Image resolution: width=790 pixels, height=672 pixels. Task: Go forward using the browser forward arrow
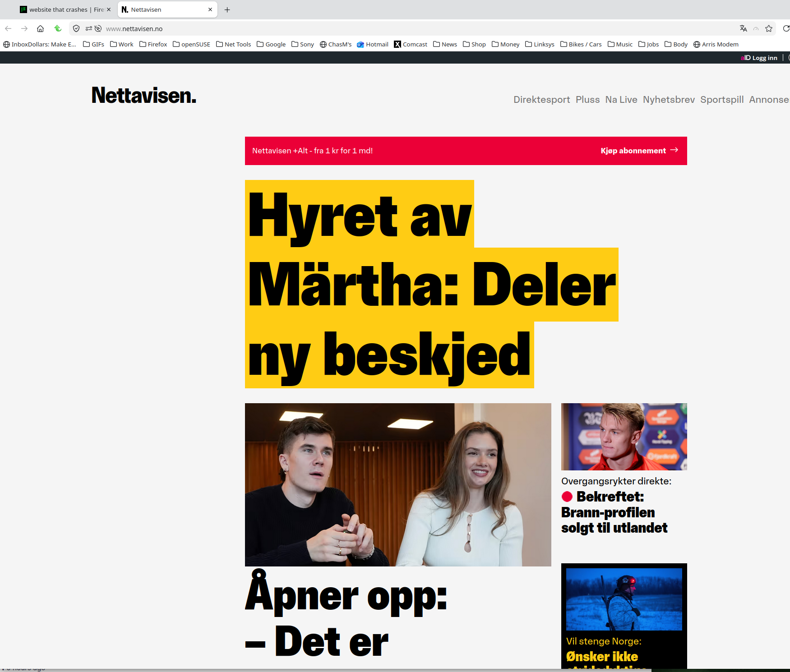coord(24,28)
